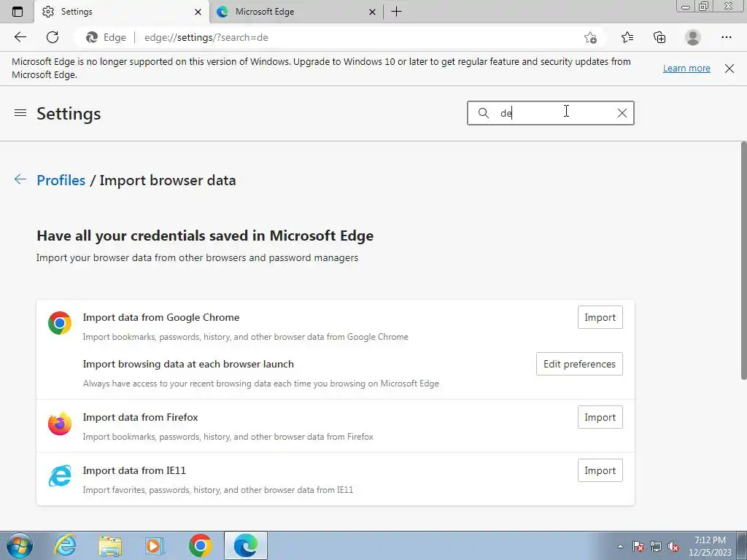
Task: Open the Windows Start button
Action: [19, 545]
